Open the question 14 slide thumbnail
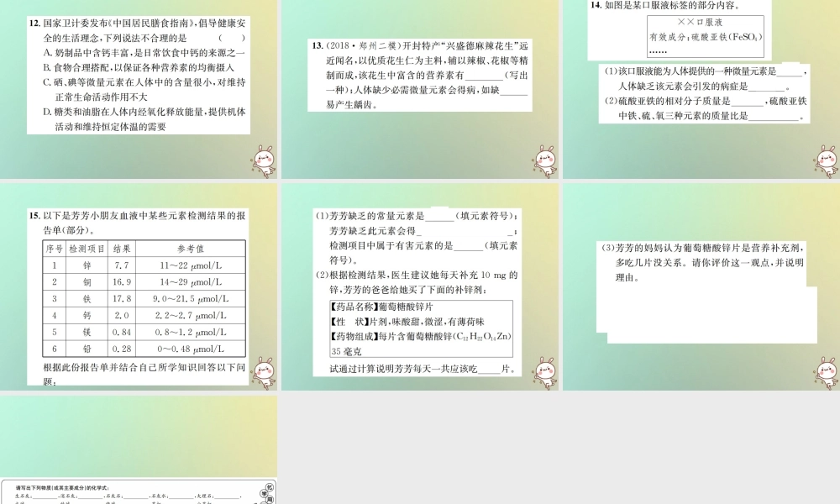 [x=701, y=89]
